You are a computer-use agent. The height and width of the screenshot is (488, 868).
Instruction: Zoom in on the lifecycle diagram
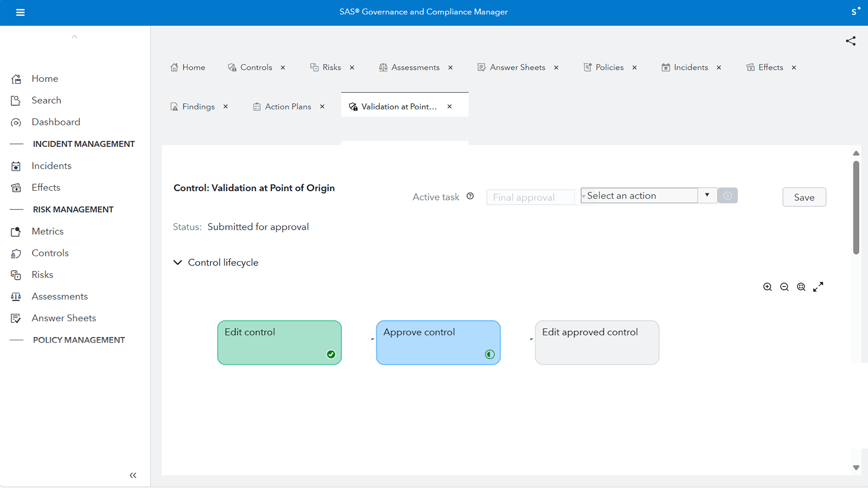(768, 287)
